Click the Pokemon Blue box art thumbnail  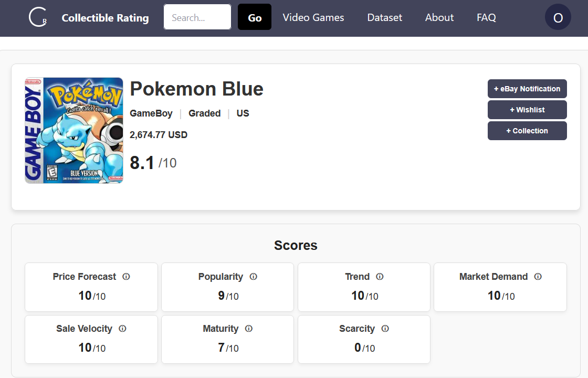74,131
